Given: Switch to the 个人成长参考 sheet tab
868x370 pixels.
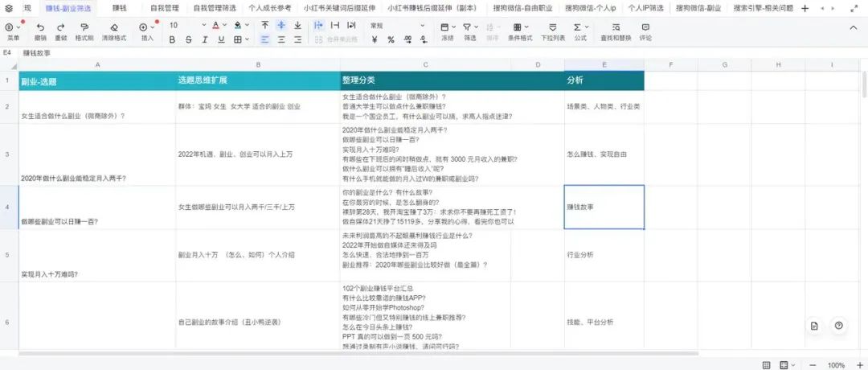Looking at the screenshot, I should pyautogui.click(x=269, y=8).
